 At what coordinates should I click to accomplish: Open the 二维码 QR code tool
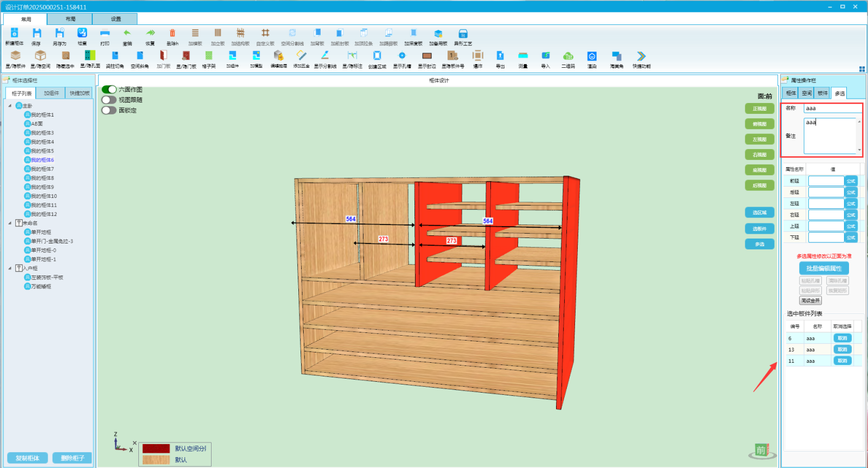tap(568, 56)
